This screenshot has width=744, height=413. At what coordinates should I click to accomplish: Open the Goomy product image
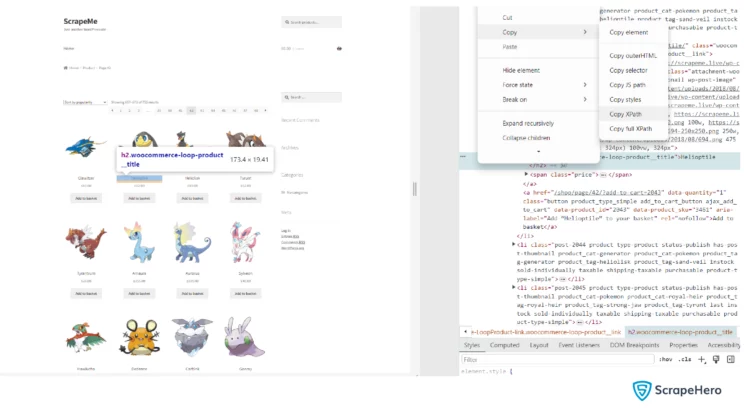click(245, 337)
